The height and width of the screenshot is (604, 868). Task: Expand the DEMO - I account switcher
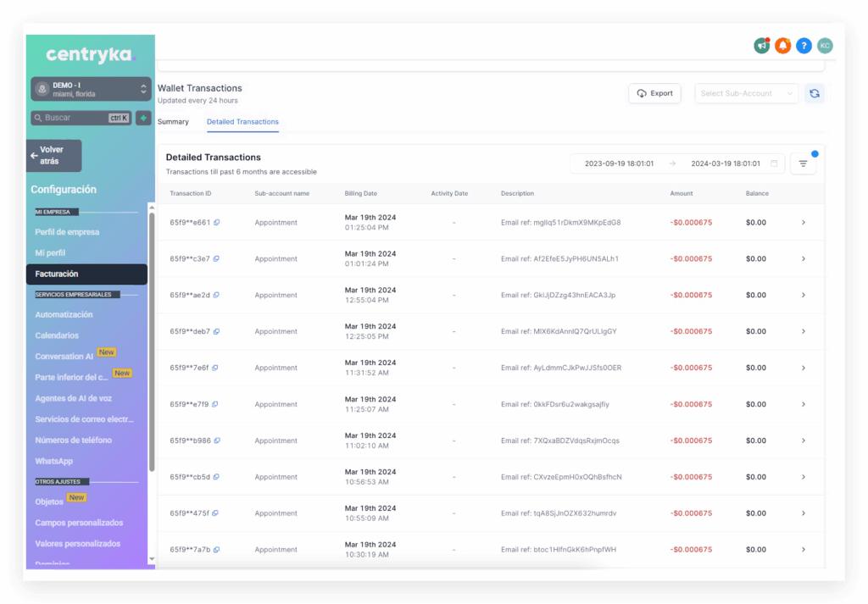(91, 89)
